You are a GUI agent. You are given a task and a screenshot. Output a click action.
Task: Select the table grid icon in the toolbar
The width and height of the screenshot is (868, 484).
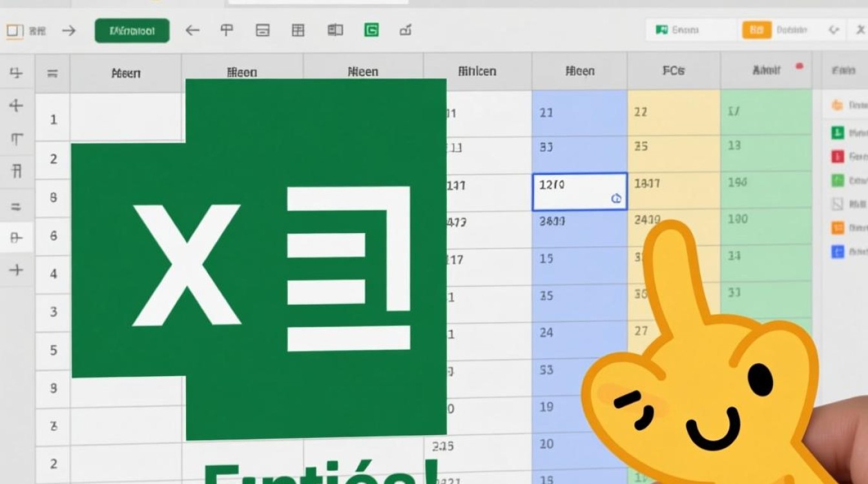[x=298, y=30]
